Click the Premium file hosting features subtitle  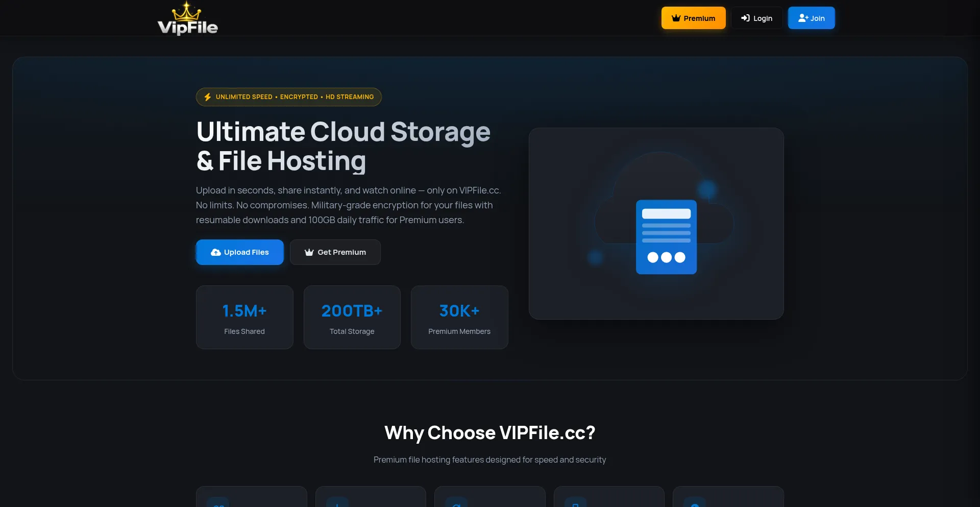(490, 460)
